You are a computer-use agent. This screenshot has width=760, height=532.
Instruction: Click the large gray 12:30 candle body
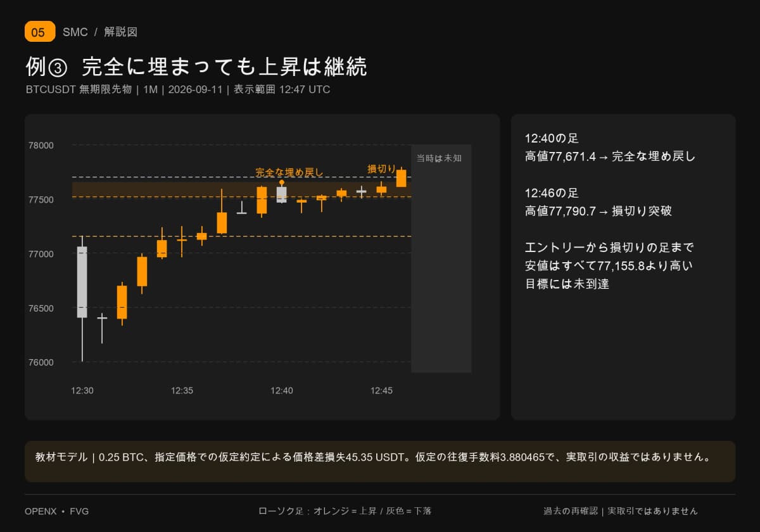[82, 282]
